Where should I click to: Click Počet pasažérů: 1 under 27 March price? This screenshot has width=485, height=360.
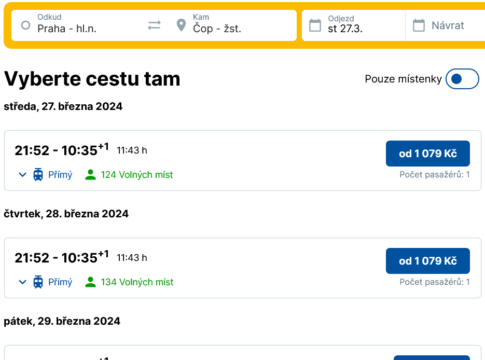click(x=435, y=175)
